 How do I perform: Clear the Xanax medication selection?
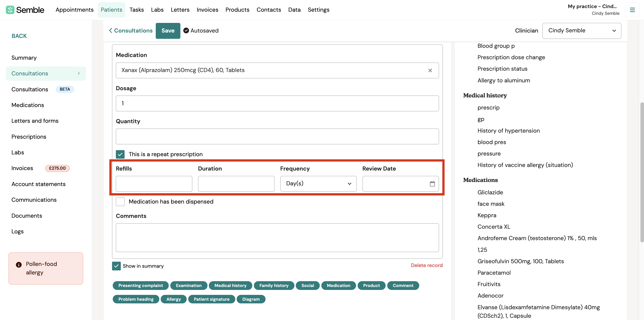pyautogui.click(x=430, y=70)
